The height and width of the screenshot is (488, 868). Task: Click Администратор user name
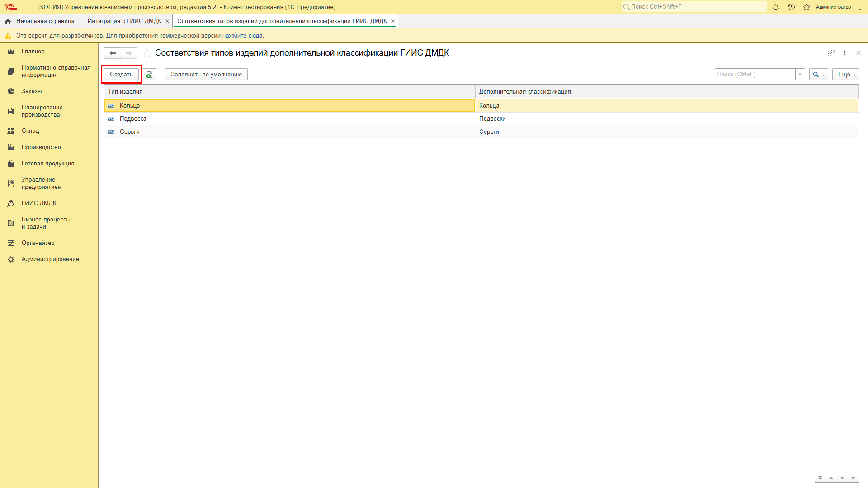point(833,7)
